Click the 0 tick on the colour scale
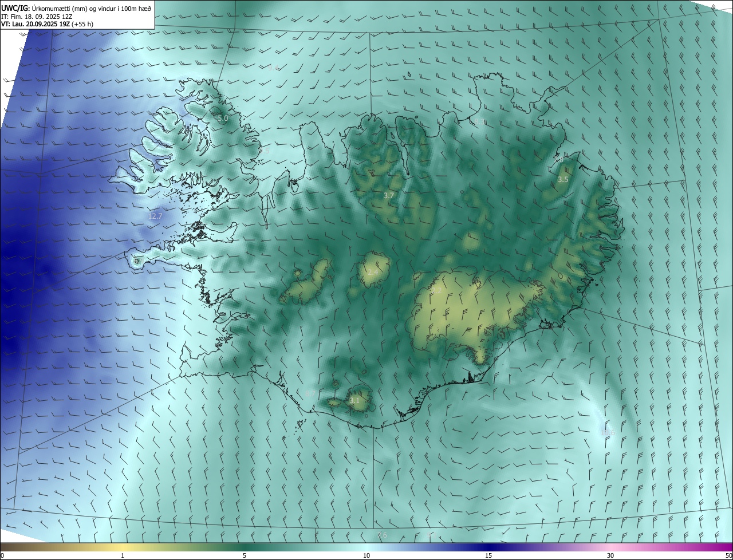The image size is (733, 560). [x=2, y=556]
